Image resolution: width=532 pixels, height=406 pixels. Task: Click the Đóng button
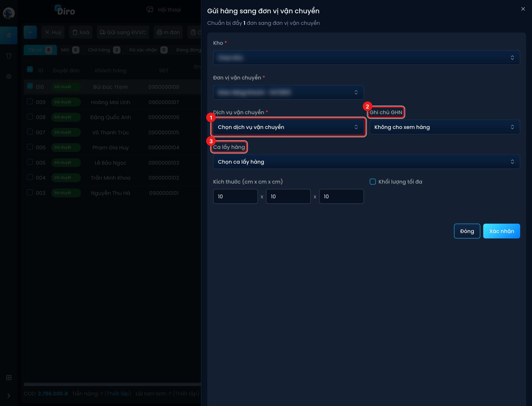click(467, 231)
